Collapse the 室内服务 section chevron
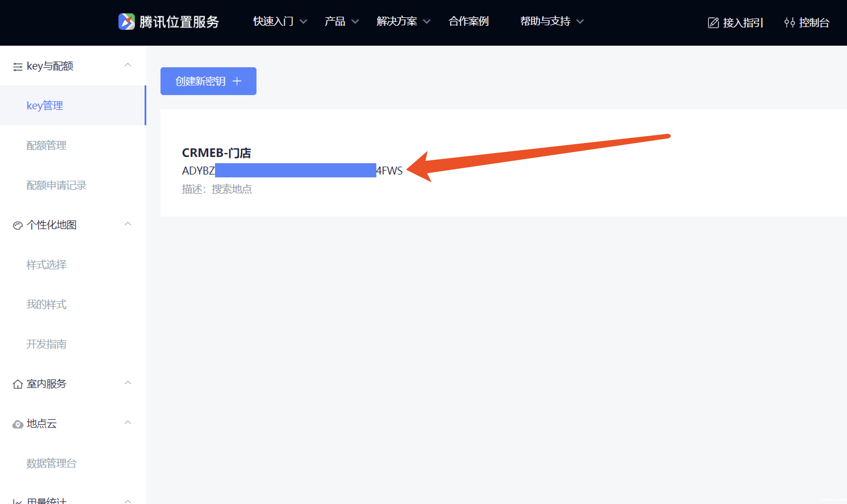The height and width of the screenshot is (504, 847). 128,383
